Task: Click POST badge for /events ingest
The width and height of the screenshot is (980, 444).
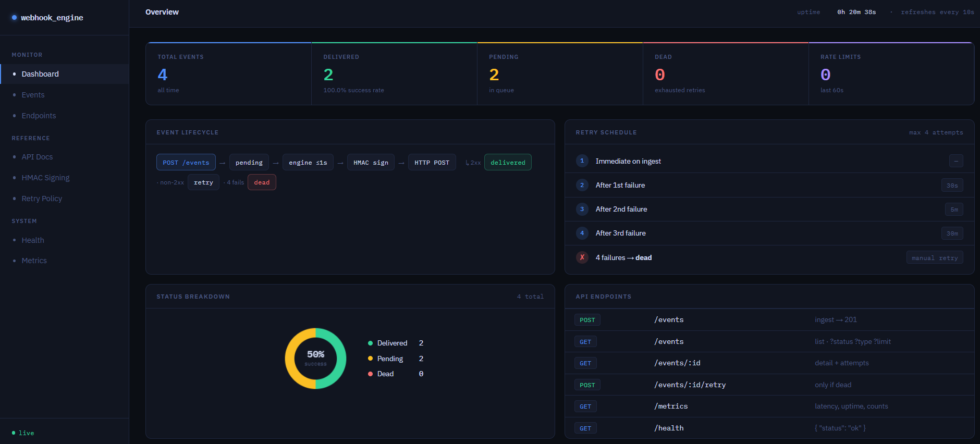Action: coord(587,320)
